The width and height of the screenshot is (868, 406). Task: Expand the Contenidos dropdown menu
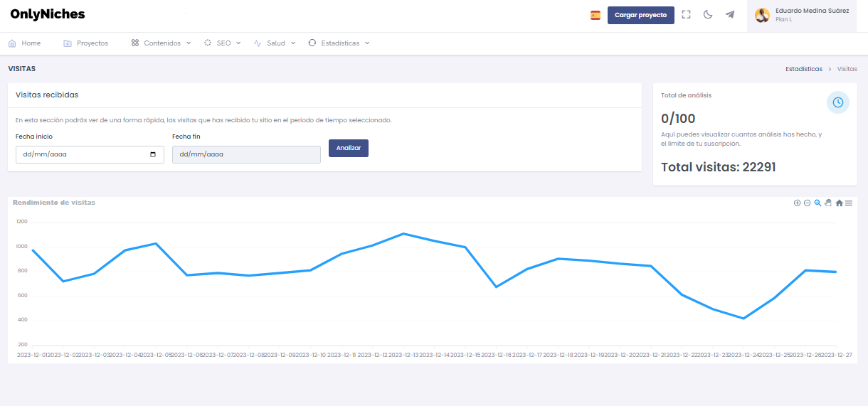click(161, 43)
